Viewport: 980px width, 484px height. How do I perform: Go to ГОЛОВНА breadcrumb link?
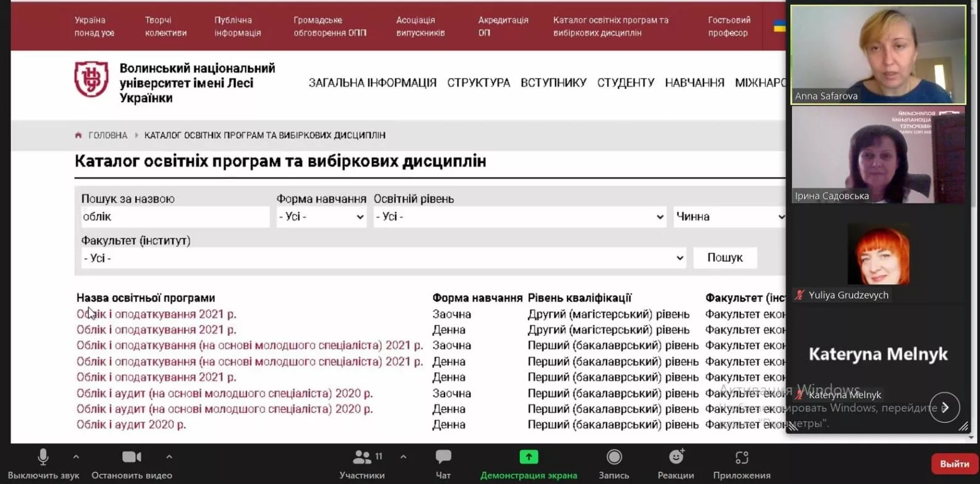tap(108, 135)
